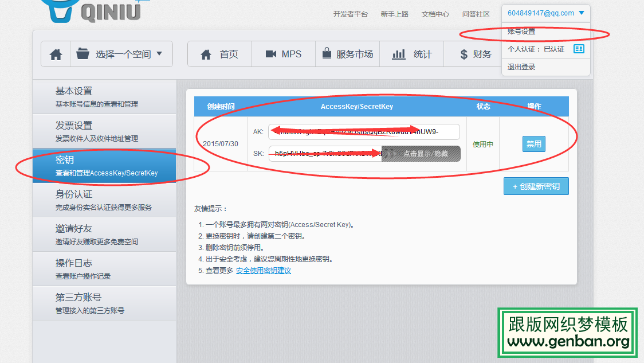The image size is (644, 363).
Task: Open the 安全使用密钥建议 link
Action: 263,271
